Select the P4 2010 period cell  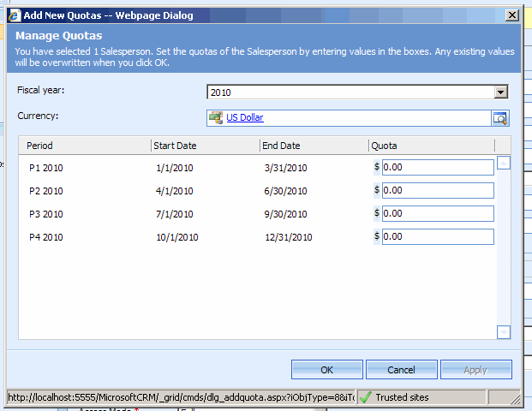[45, 237]
